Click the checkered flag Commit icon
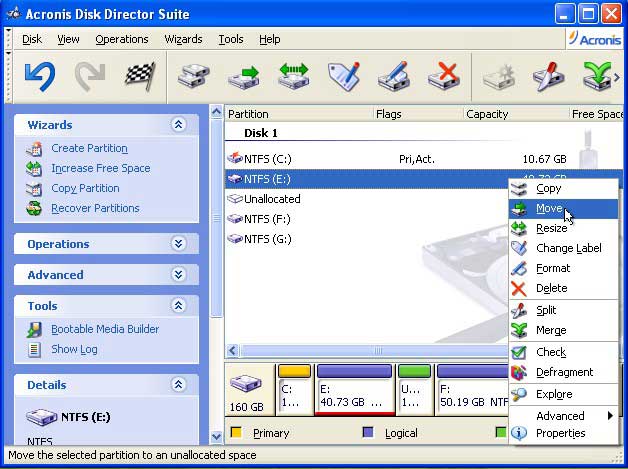 139,76
